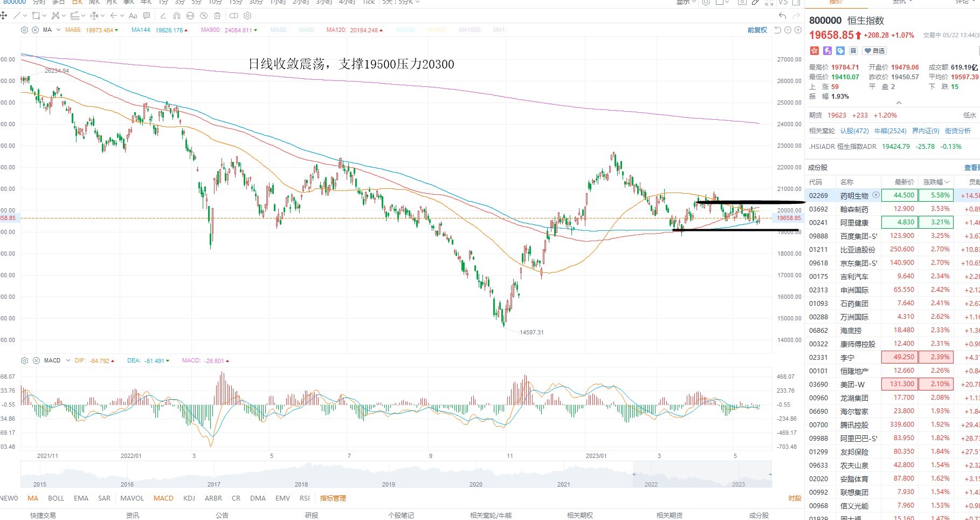Click the 前复权 adjustment link
The height and width of the screenshot is (520, 980).
click(x=757, y=30)
